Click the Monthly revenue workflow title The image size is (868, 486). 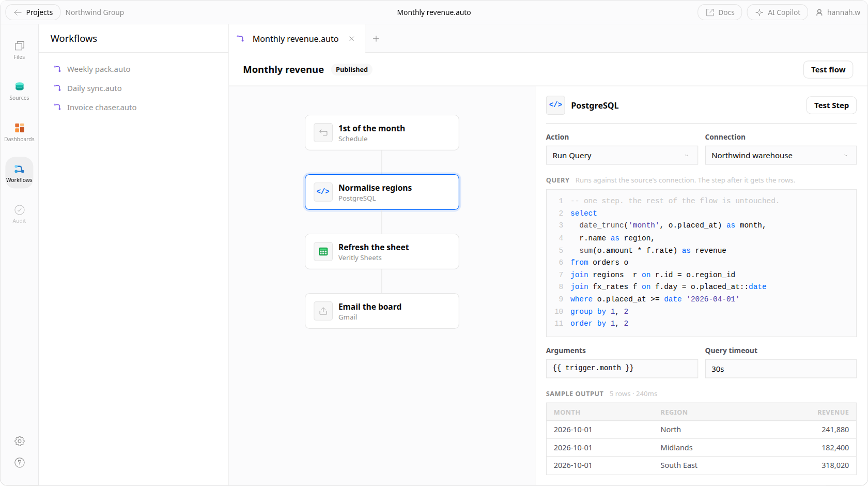click(284, 70)
